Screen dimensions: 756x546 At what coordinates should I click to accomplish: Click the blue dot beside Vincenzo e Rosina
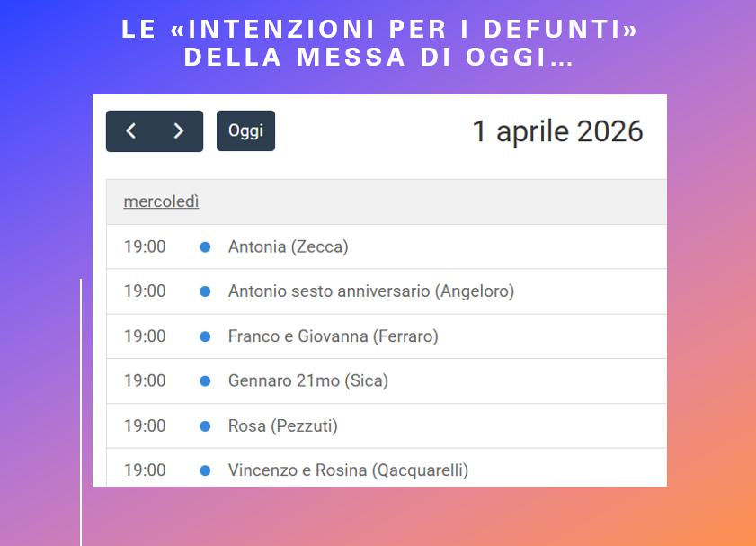(x=205, y=470)
